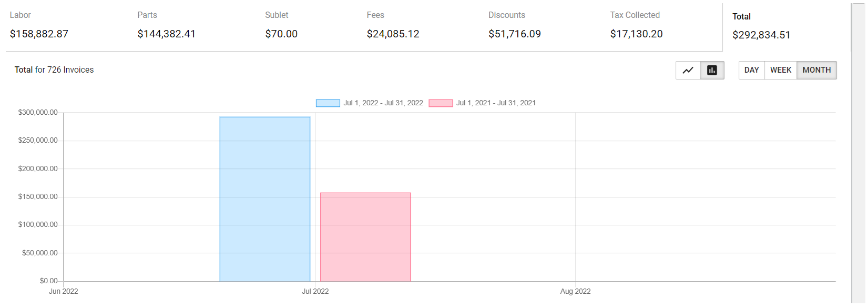Toggle blue Jul 2022 legend swatch

pos(328,103)
